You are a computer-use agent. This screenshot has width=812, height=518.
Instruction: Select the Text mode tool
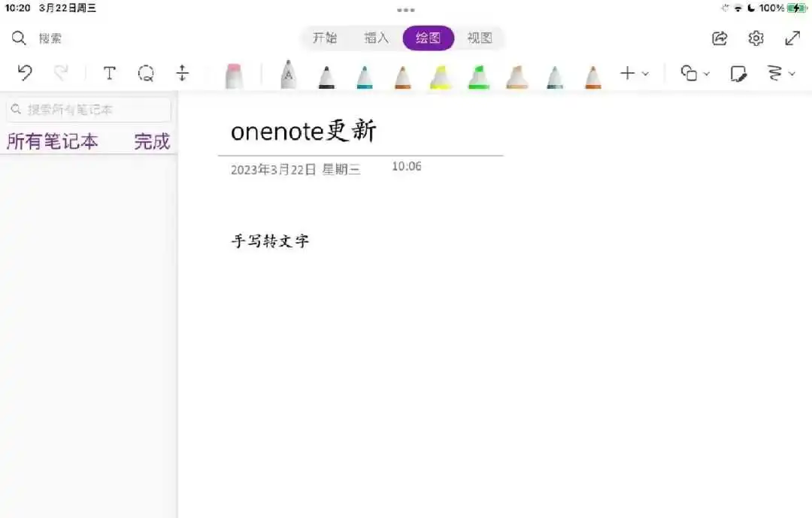(109, 73)
